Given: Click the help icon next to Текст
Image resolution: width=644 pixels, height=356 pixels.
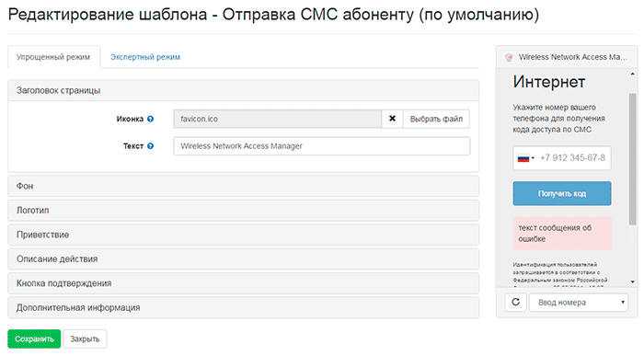Looking at the screenshot, I should [150, 146].
